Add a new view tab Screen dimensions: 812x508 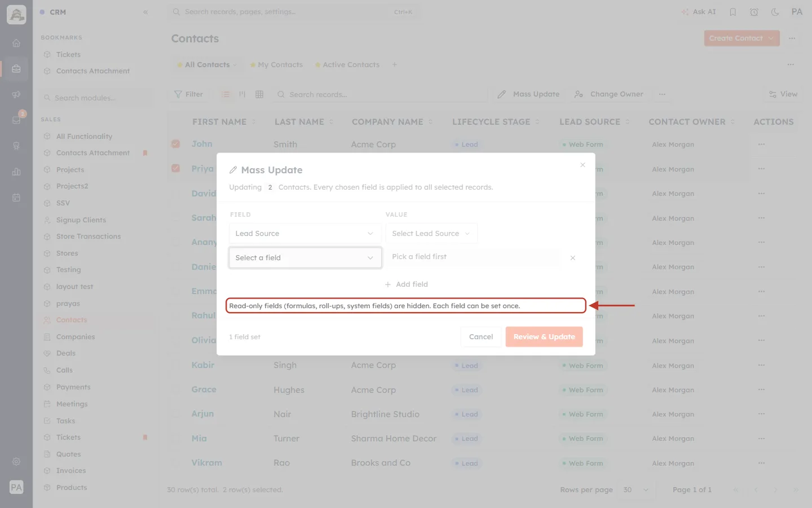point(395,65)
